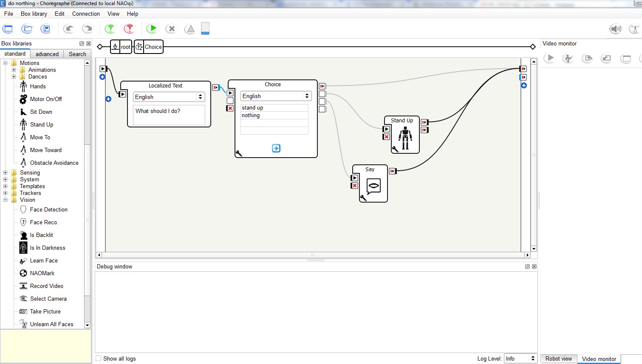Screen dimensions: 642x364
Task: Collapse the Motions folder
Action: coord(6,63)
